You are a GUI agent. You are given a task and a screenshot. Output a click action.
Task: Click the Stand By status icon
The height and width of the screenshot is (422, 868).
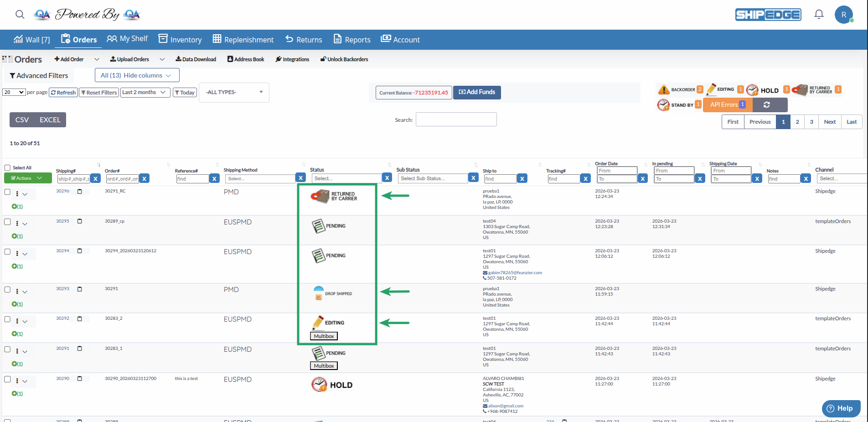pos(663,105)
